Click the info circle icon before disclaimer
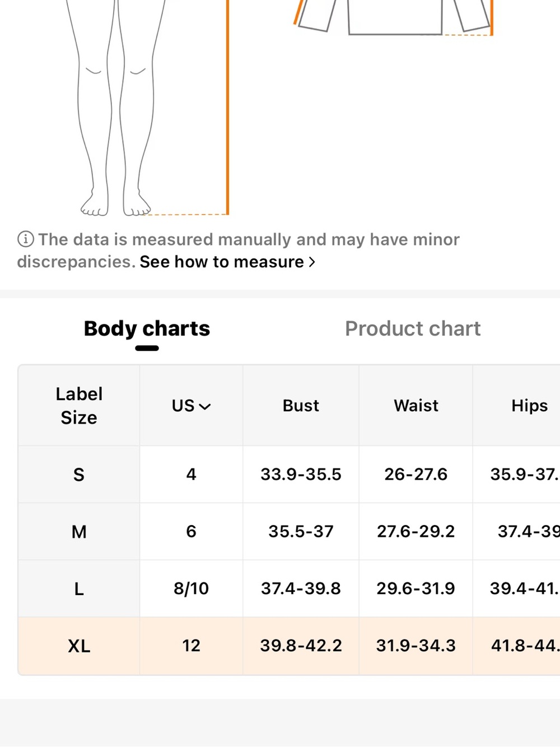Image resolution: width=560 pixels, height=747 pixels. (x=26, y=239)
